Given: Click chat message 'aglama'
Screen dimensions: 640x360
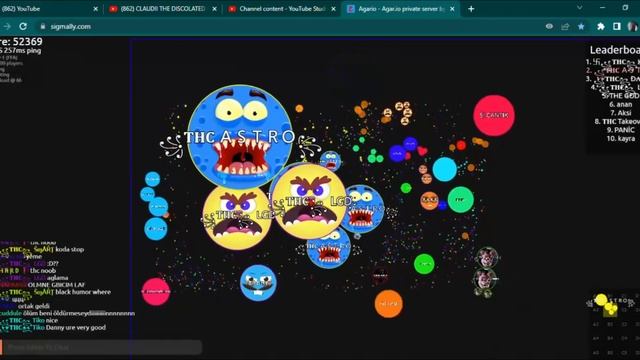Looking at the screenshot, I should coord(58,278).
